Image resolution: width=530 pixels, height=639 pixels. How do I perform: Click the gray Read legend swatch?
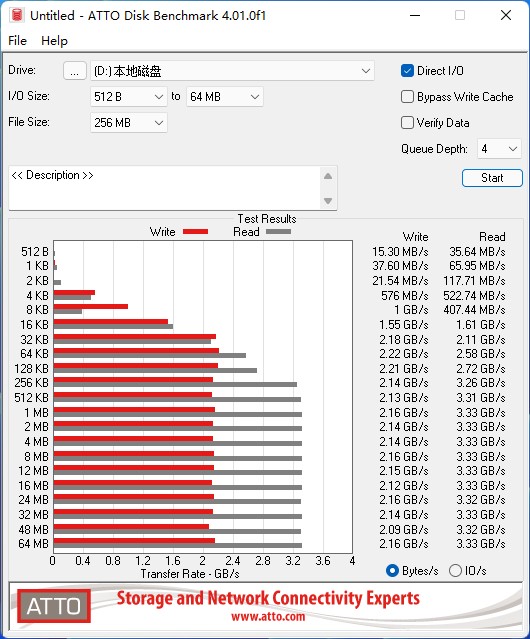278,232
